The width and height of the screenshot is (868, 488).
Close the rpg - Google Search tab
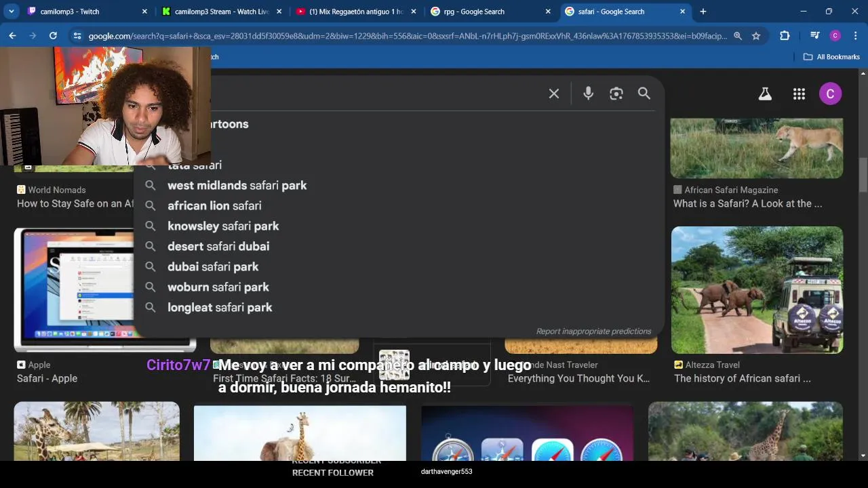[x=548, y=12]
